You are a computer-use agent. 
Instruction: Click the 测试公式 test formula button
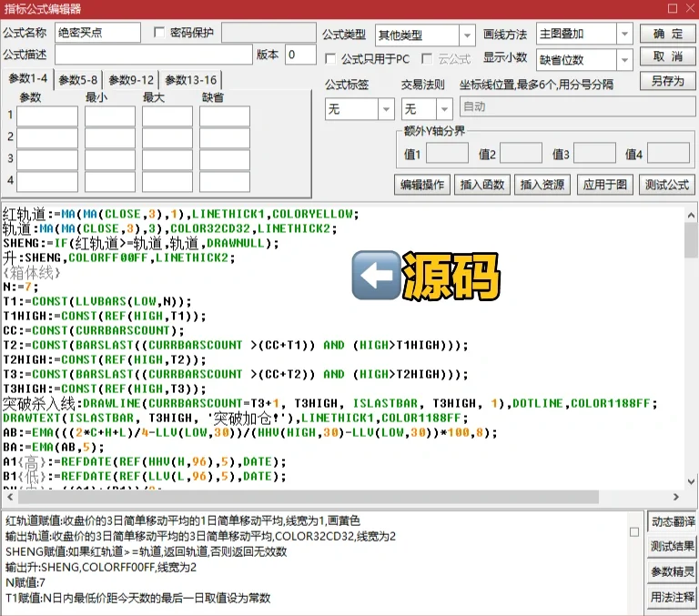tap(667, 185)
